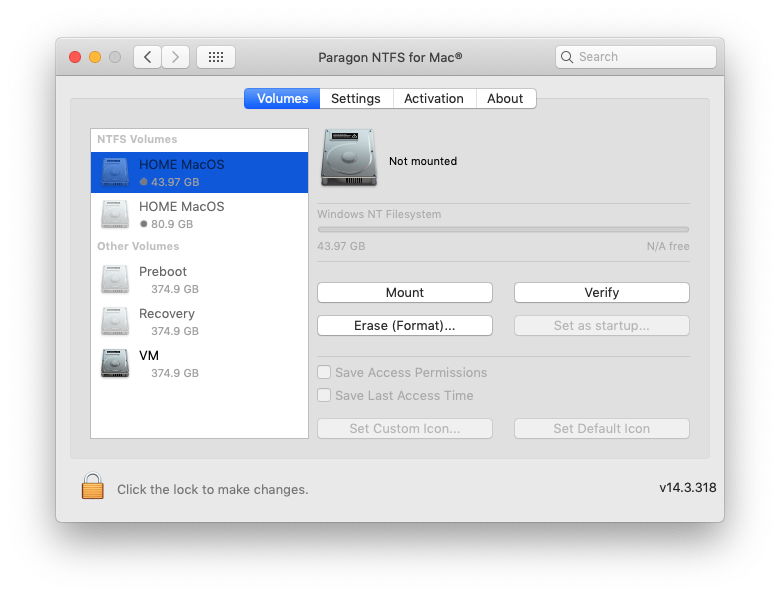Toggle Save Last Access Time checkbox
Image resolution: width=780 pixels, height=596 pixels.
pos(324,395)
